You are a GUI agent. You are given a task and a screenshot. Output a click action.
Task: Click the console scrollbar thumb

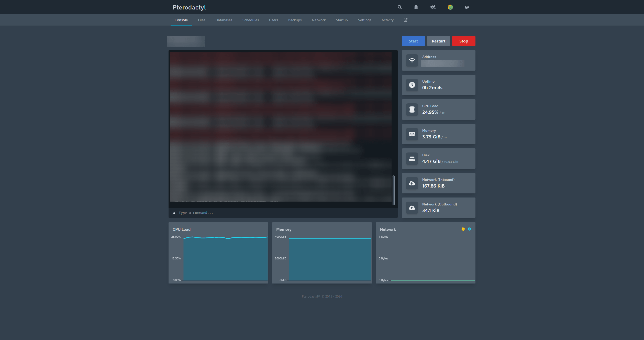(x=393, y=190)
